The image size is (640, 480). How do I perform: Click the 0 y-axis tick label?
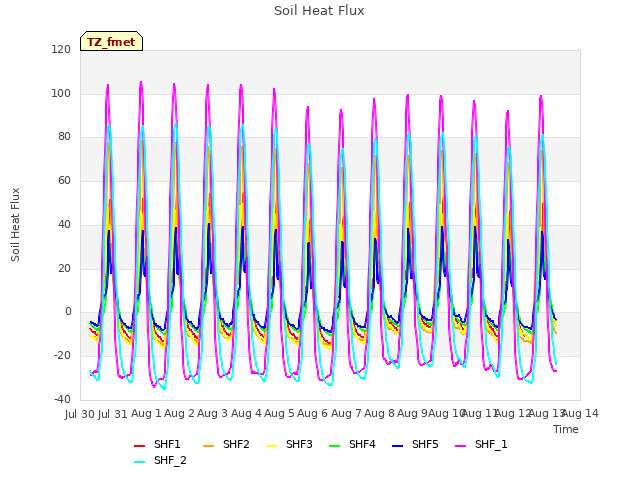68,312
